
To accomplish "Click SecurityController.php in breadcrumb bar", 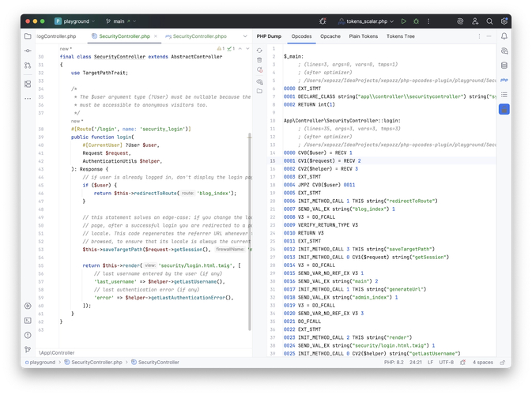I will (x=93, y=362).
